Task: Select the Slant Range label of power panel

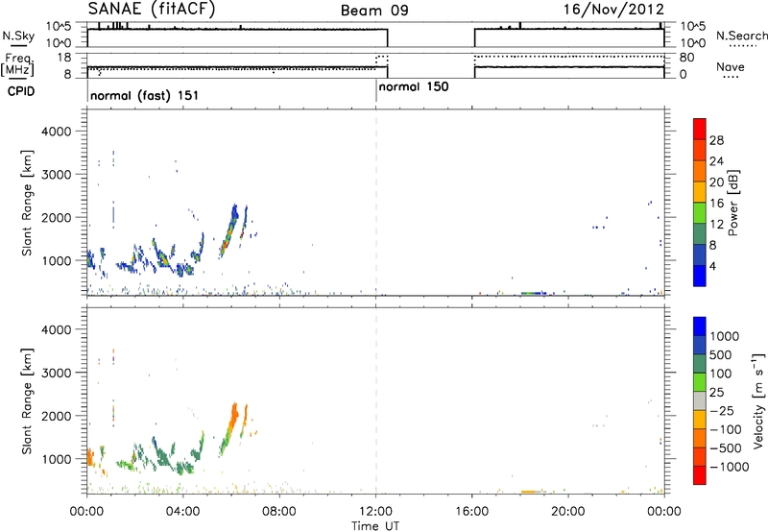Action: (x=27, y=203)
